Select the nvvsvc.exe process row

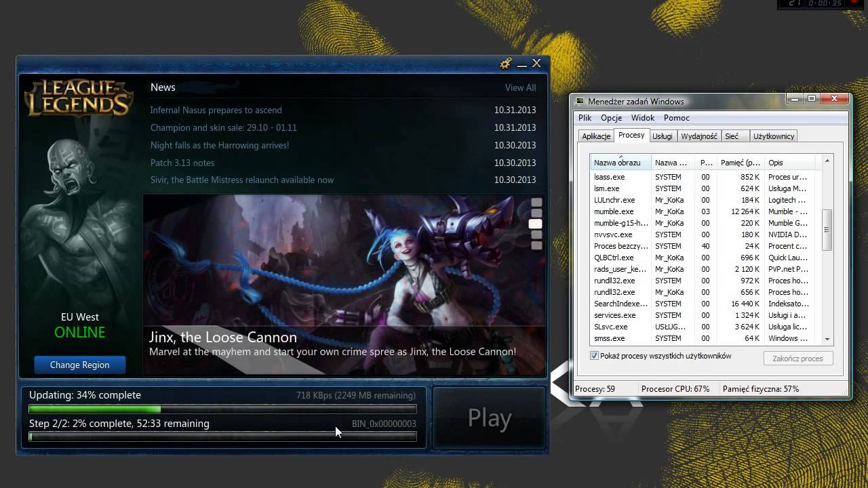pos(703,235)
